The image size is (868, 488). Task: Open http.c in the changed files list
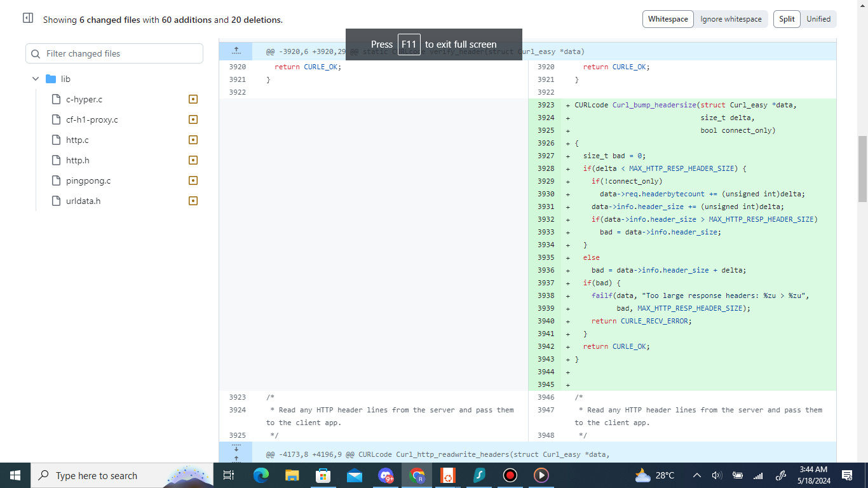point(78,140)
